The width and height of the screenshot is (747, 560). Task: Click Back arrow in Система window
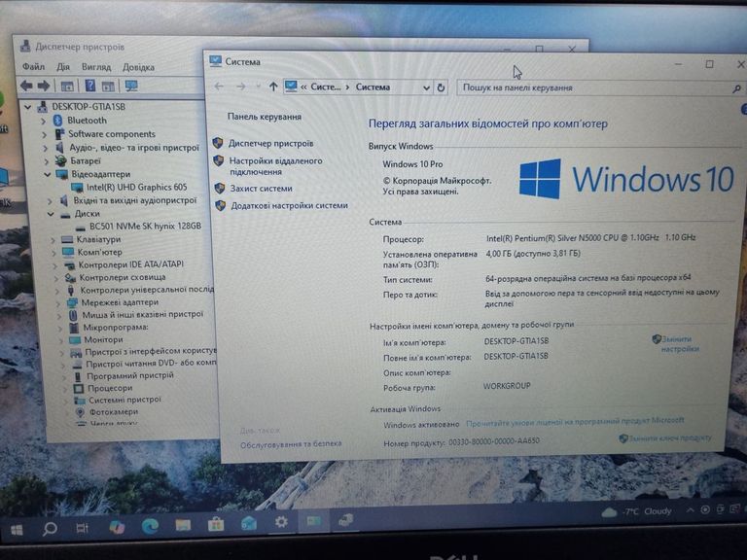(219, 87)
